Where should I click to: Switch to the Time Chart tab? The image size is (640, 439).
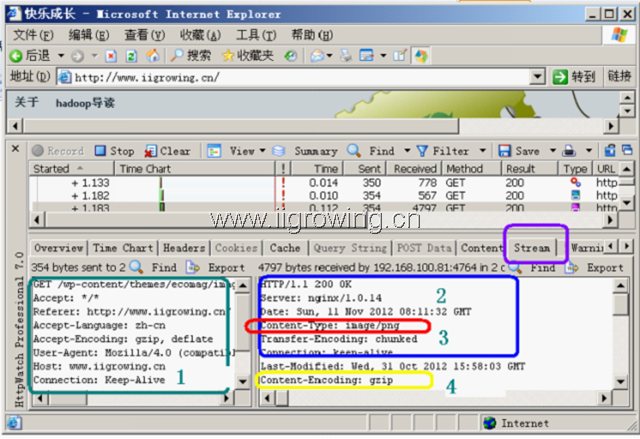click(123, 248)
